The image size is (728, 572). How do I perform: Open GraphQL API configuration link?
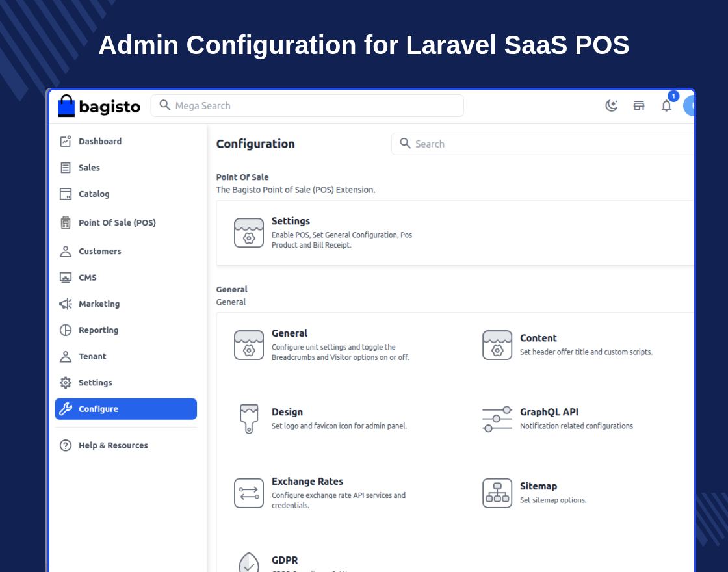[549, 412]
